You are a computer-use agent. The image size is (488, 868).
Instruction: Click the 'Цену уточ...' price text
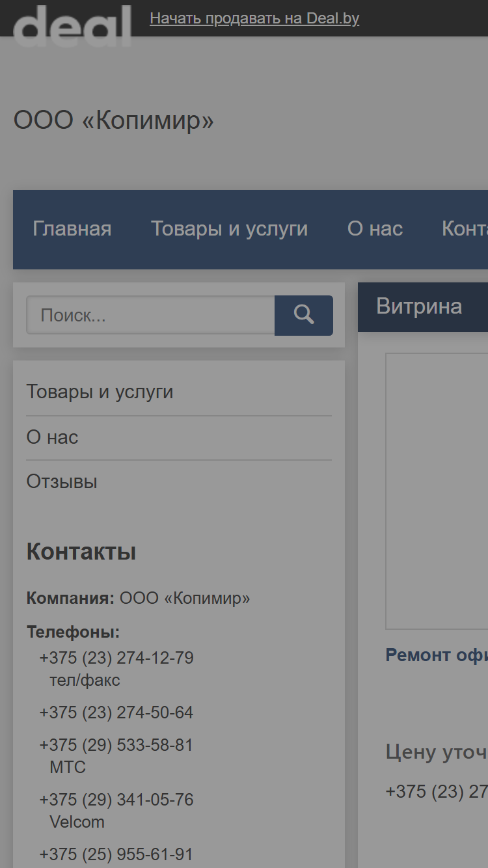(x=437, y=752)
